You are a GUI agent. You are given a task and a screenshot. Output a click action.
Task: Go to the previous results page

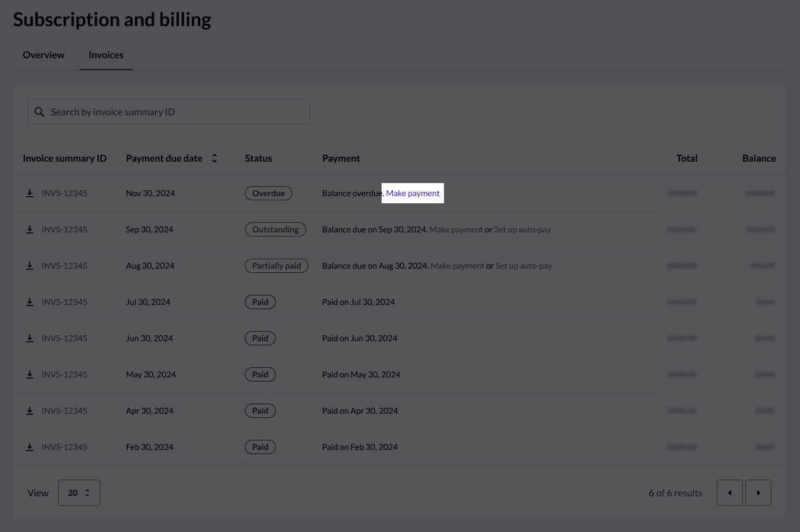coord(729,493)
